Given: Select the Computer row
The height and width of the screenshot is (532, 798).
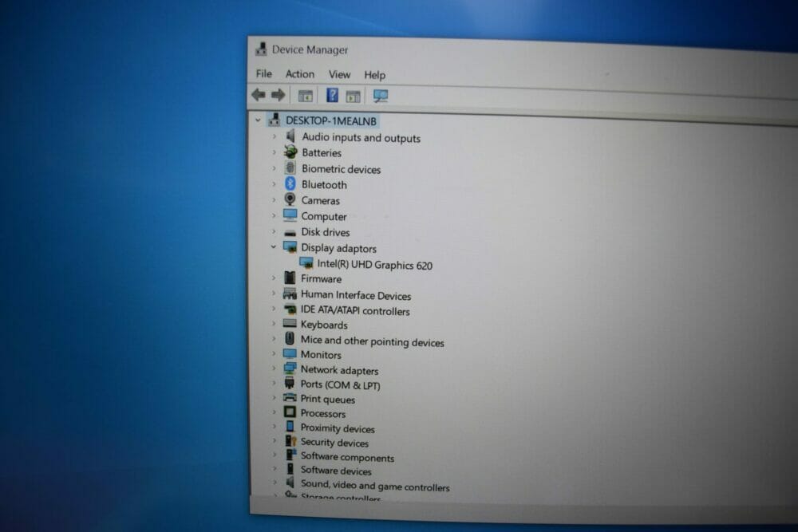Looking at the screenshot, I should (324, 217).
